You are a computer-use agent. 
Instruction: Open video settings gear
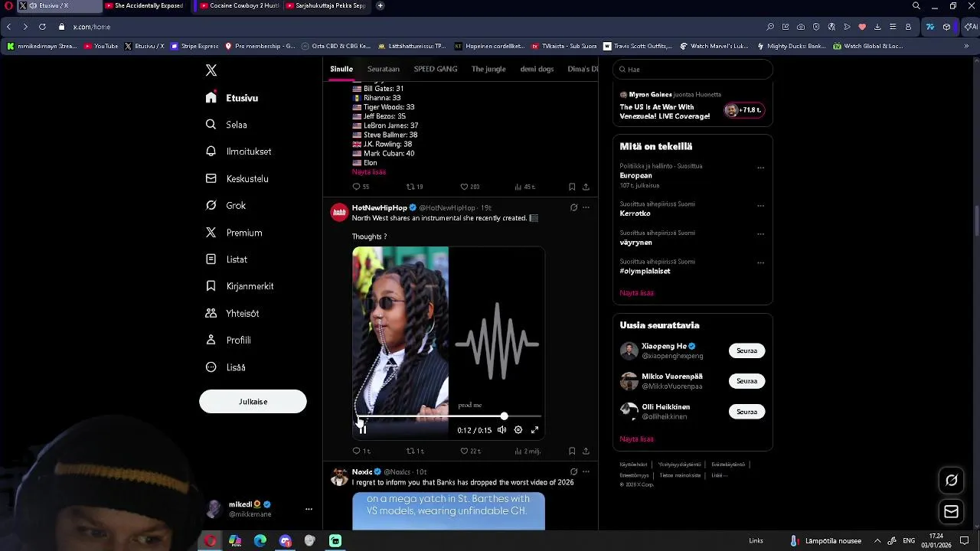[x=518, y=430]
